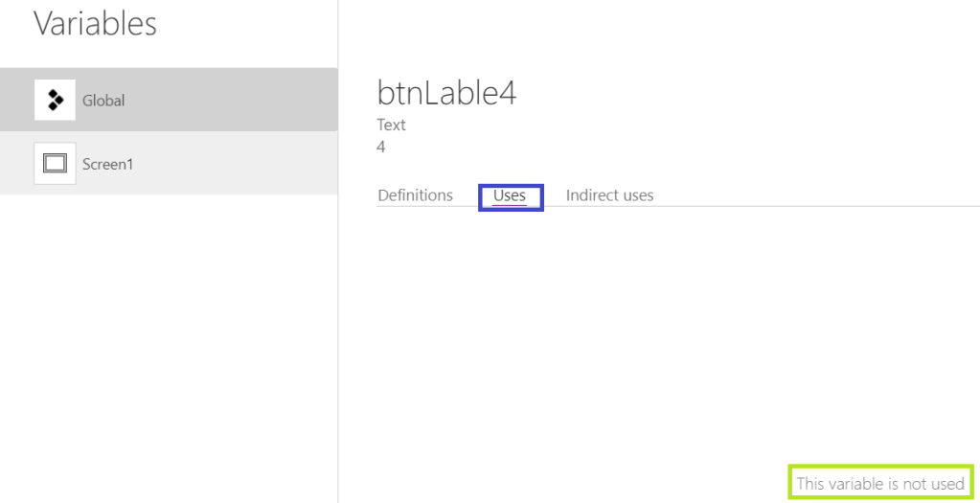Click the Text data type label
This screenshot has height=503, width=980.
pyautogui.click(x=391, y=125)
